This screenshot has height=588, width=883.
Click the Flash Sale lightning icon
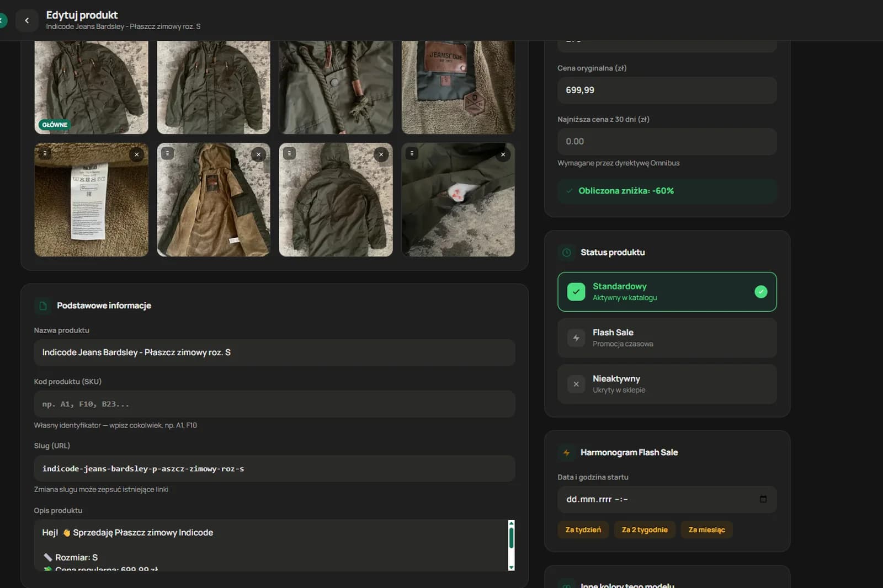[576, 338]
